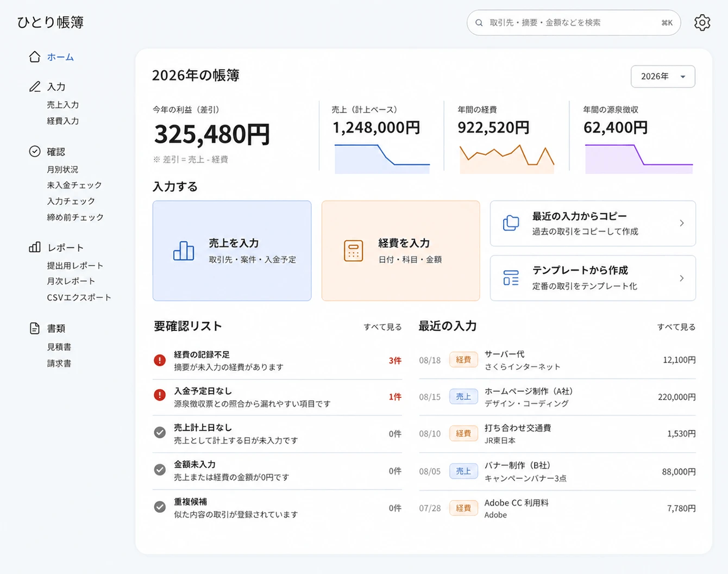The width and height of the screenshot is (728, 574).
Task: Click the 88,000円 amount
Action: [679, 471]
